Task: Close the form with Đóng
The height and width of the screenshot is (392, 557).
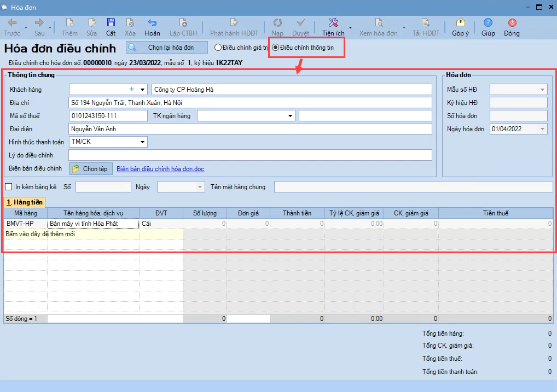Action: pos(512,27)
